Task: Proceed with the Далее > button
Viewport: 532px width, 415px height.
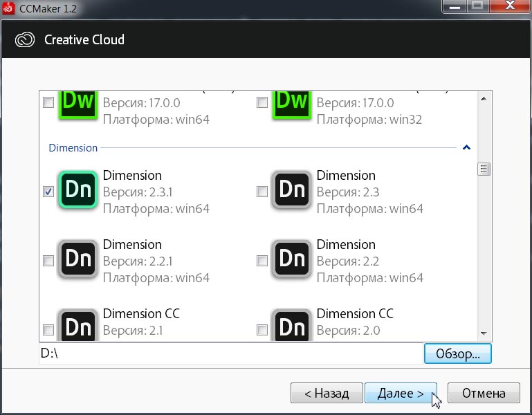Action: [x=401, y=393]
